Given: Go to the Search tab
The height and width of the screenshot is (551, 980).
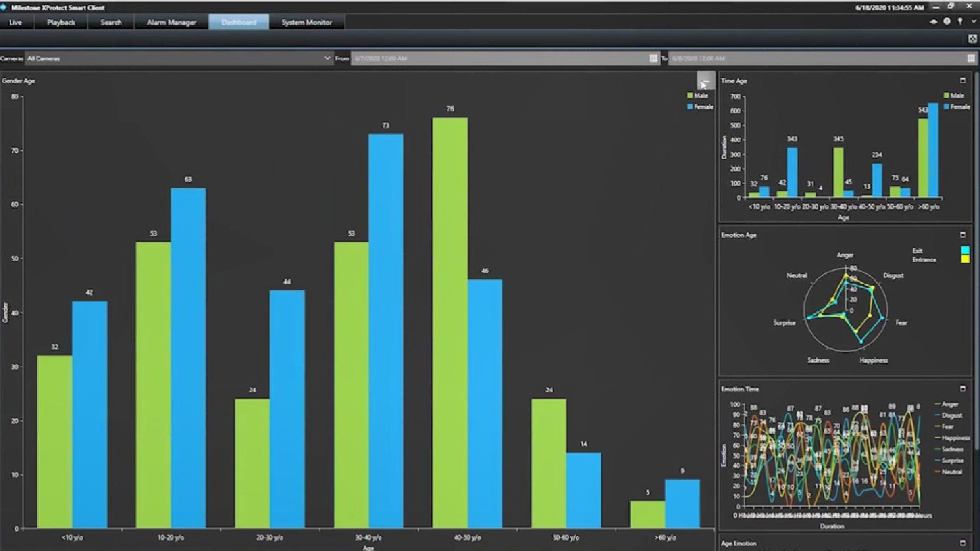Looking at the screenshot, I should point(111,22).
